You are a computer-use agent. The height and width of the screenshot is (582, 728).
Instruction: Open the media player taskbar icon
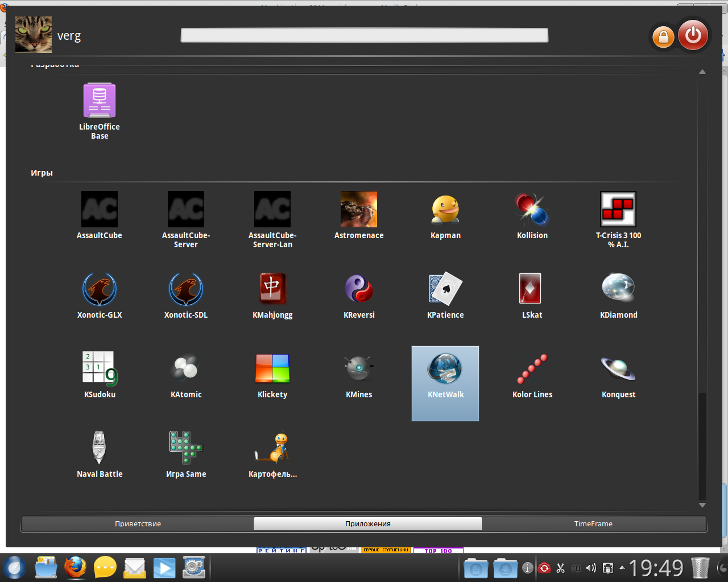pos(164,567)
